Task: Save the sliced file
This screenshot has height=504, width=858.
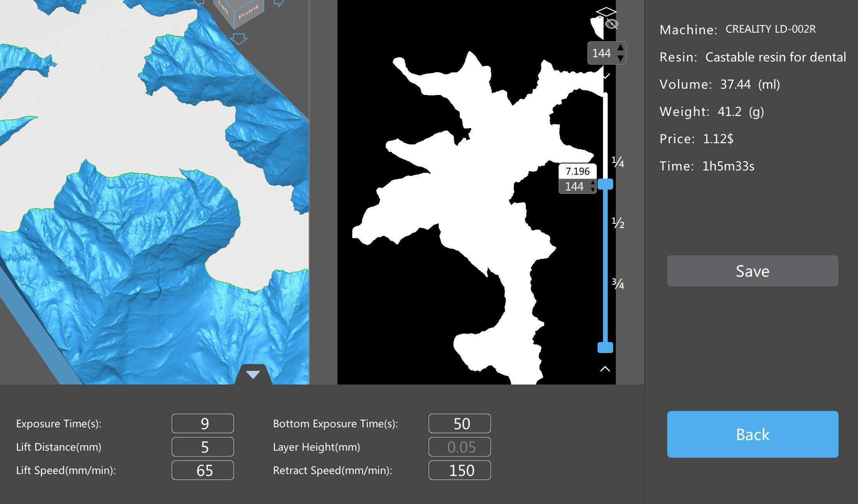Action: pos(752,271)
